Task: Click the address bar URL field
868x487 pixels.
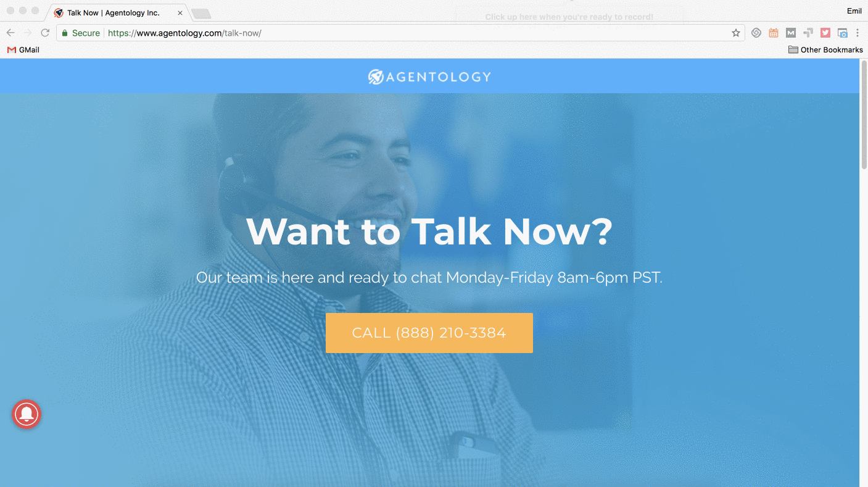Action: (x=395, y=33)
